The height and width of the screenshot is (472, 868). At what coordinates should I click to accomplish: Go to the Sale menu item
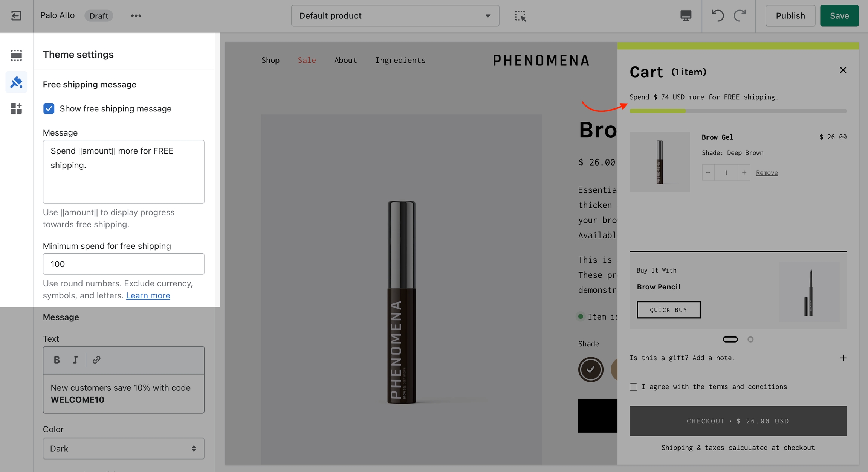(307, 60)
